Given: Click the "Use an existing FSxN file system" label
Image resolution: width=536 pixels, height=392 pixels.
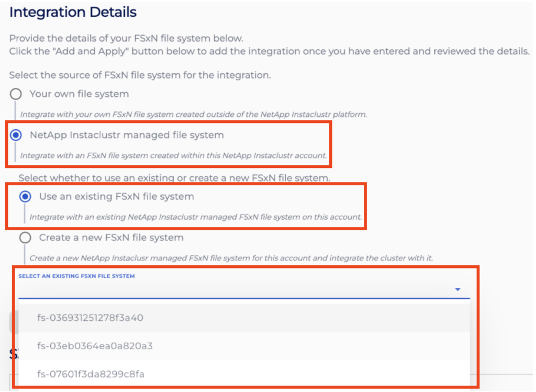Looking at the screenshot, I should click(x=116, y=197).
